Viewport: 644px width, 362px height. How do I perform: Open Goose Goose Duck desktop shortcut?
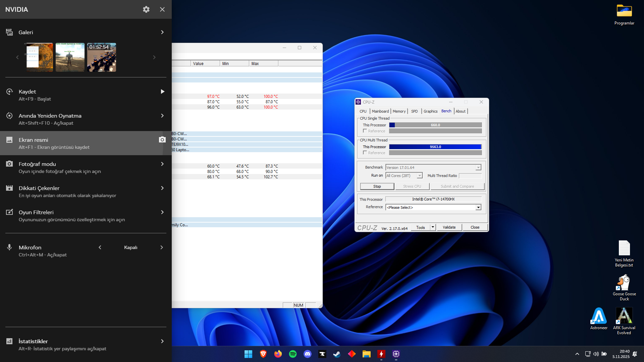coord(624,288)
